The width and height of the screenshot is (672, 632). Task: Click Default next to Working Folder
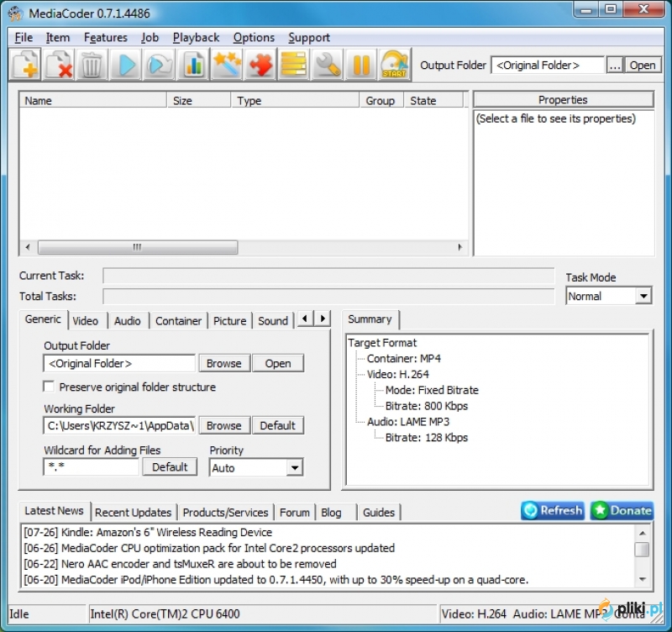tap(278, 425)
